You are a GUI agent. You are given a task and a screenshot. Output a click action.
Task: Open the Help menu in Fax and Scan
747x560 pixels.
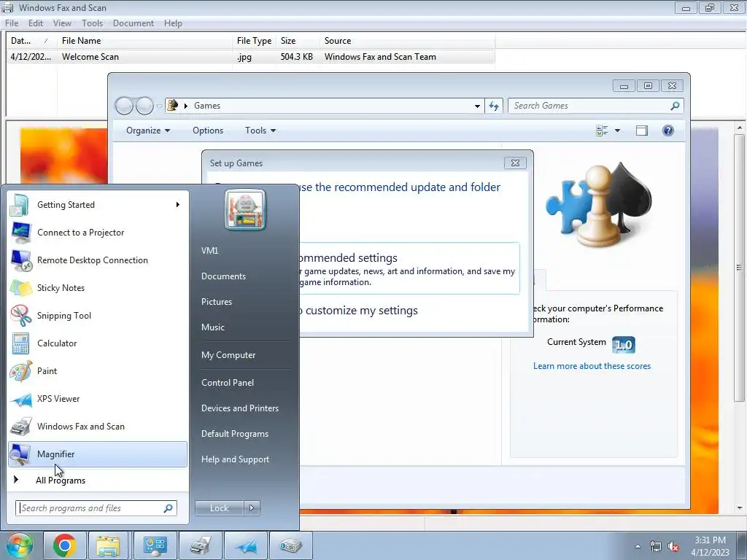point(173,23)
